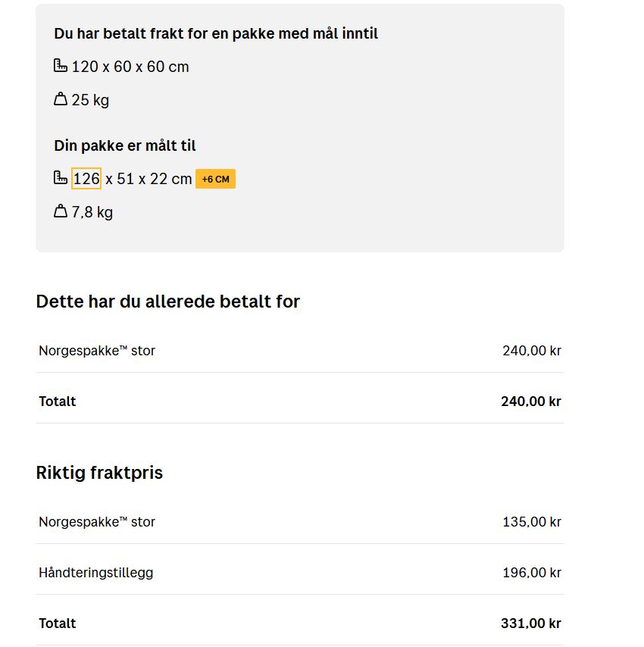
Task: Click the Håndteringstillegg row label
Action: (x=95, y=573)
